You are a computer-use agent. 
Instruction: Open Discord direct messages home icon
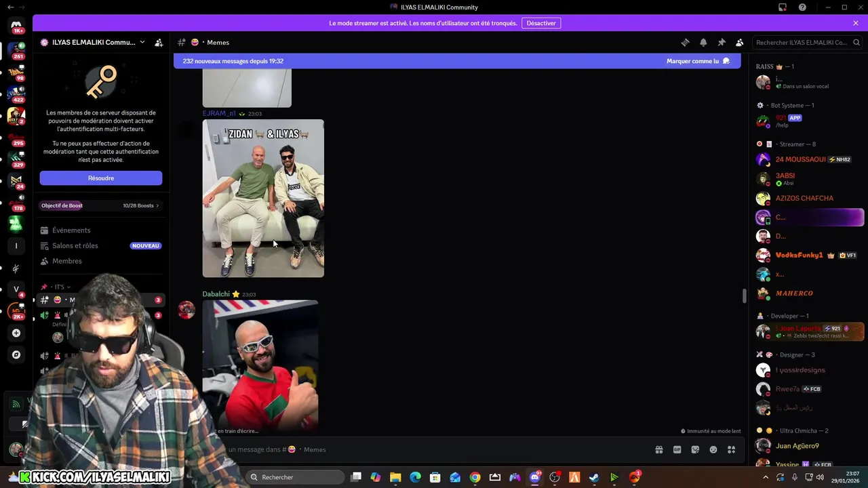point(16,26)
